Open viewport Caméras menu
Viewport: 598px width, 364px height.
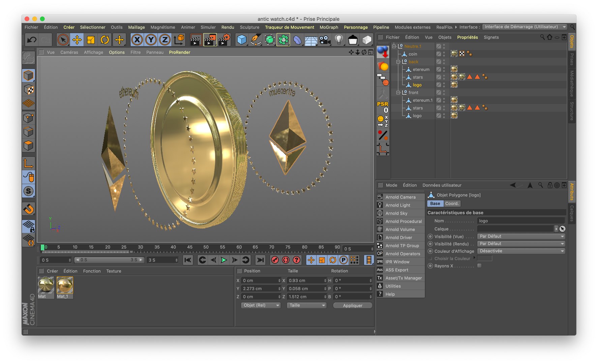click(x=69, y=52)
